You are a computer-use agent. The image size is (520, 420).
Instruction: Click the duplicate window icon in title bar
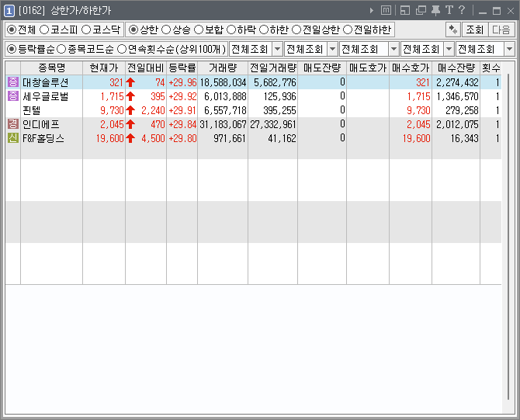421,10
